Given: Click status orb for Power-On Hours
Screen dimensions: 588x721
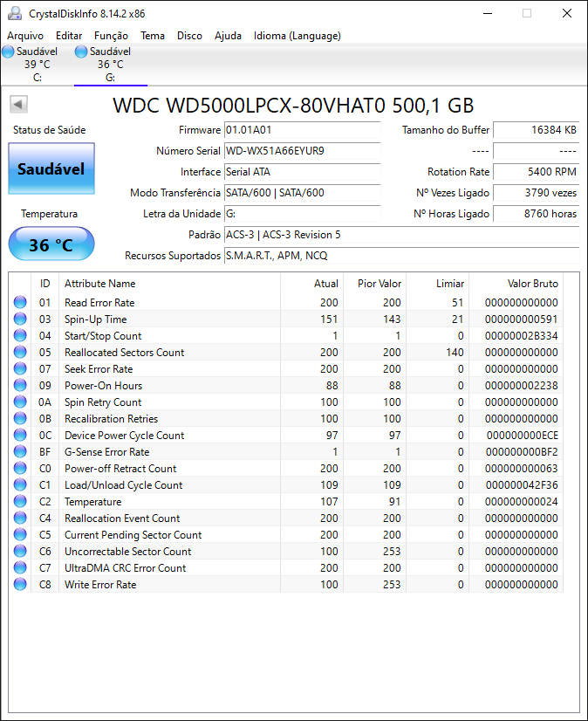Looking at the screenshot, I should (20, 385).
